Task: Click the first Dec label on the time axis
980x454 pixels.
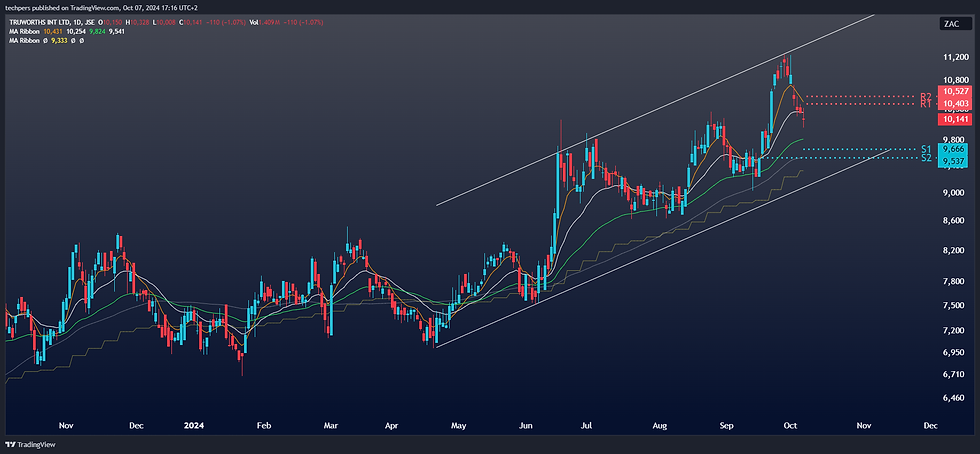Action: pos(136,425)
